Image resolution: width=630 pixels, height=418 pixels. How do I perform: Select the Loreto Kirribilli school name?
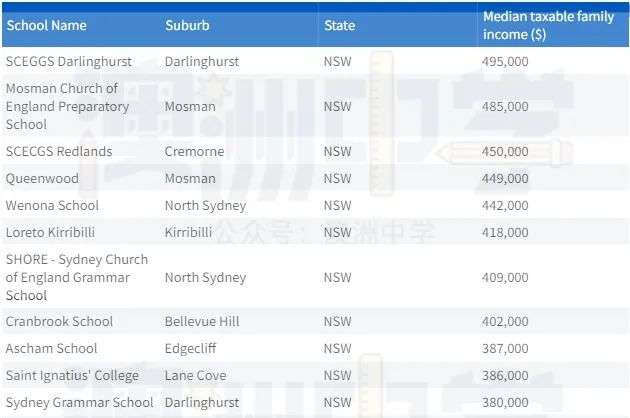[50, 232]
